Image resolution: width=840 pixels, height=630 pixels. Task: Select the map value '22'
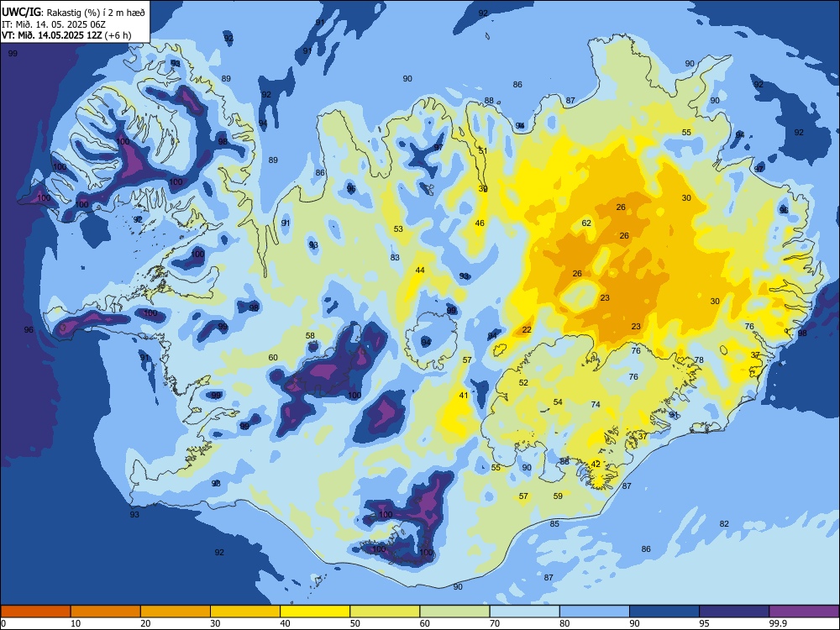(528, 329)
